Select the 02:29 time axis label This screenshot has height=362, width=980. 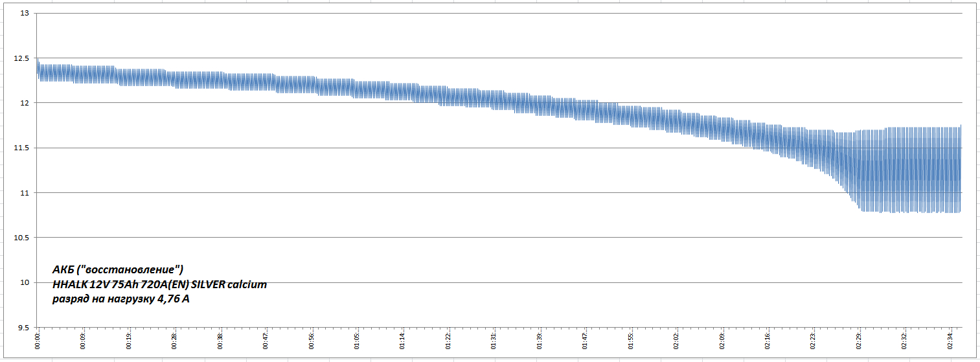pyautogui.click(x=860, y=341)
